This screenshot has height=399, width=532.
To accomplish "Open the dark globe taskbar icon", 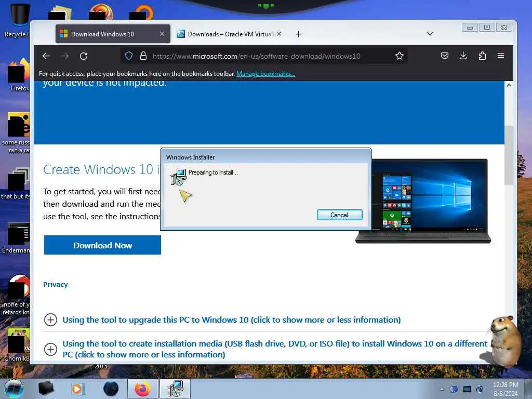I will click(111, 389).
